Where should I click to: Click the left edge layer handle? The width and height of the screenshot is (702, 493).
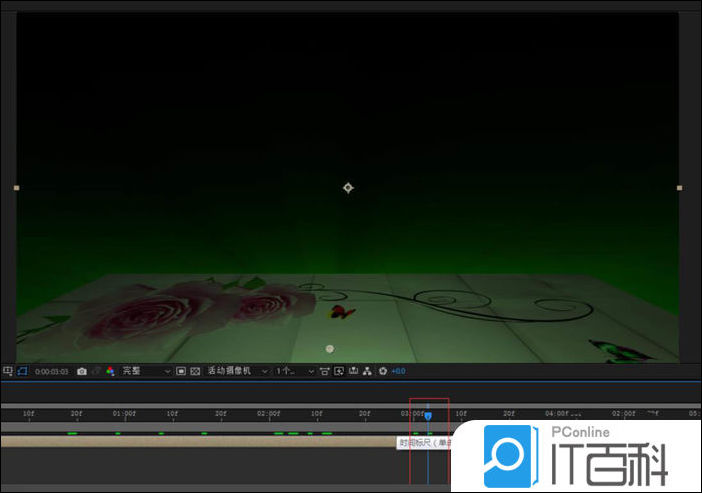pos(17,188)
